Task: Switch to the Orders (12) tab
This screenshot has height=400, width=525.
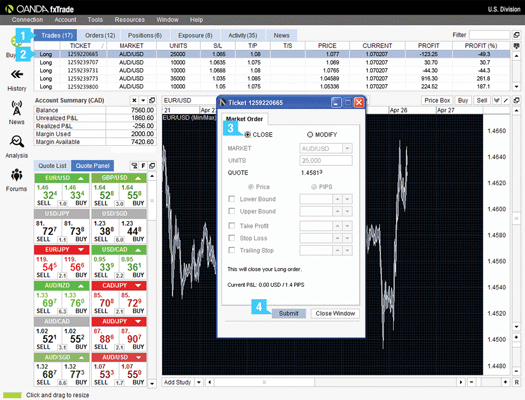Action: click(x=100, y=35)
